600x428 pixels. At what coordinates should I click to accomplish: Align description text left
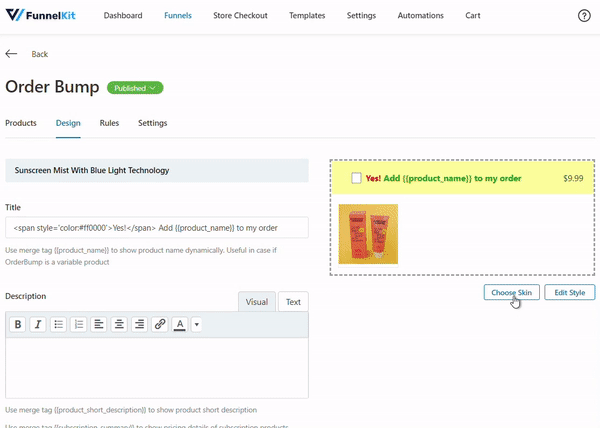tap(99, 324)
